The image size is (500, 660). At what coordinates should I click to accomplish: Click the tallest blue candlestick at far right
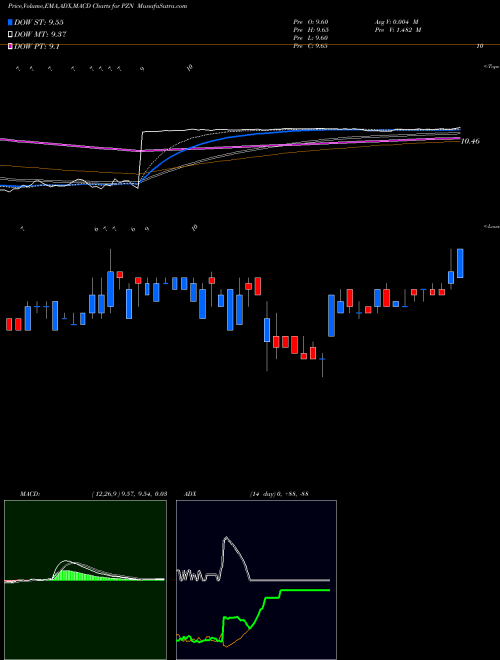pos(460,263)
